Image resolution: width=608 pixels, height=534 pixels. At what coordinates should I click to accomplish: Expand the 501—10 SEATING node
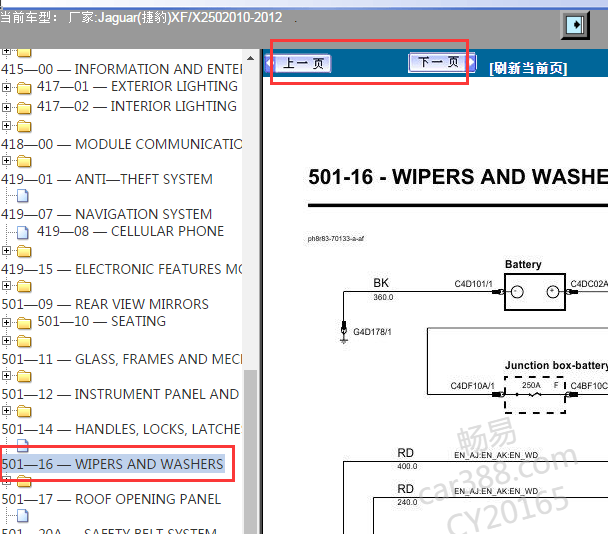[6, 322]
